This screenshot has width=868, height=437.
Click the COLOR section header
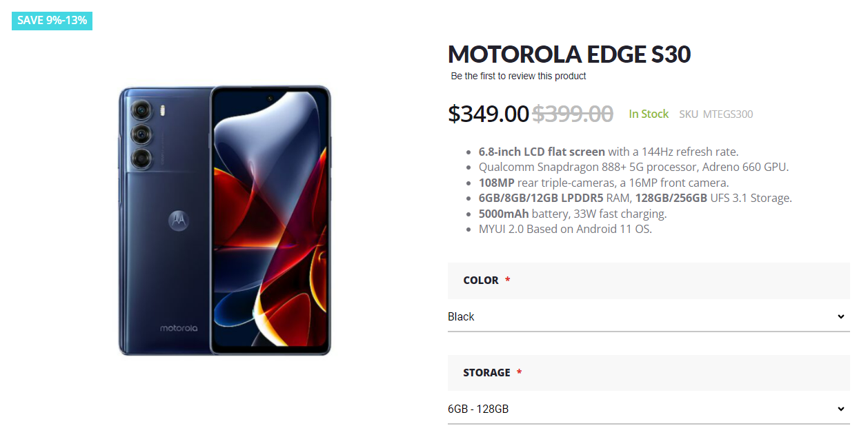483,281
